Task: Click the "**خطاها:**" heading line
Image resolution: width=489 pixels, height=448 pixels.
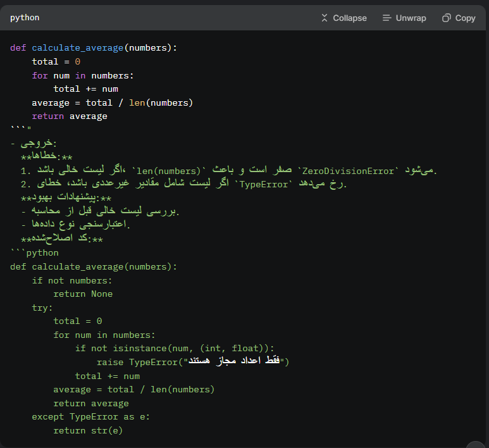Action: pyautogui.click(x=46, y=156)
